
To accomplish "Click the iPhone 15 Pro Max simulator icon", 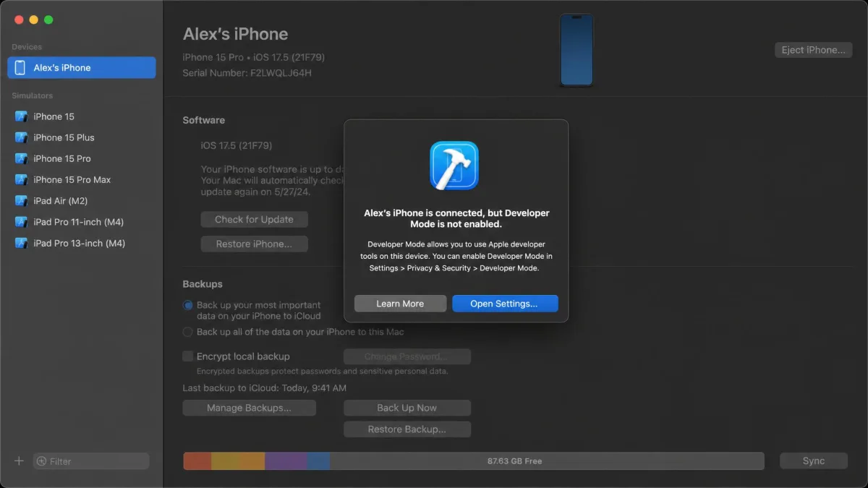I will coord(21,179).
